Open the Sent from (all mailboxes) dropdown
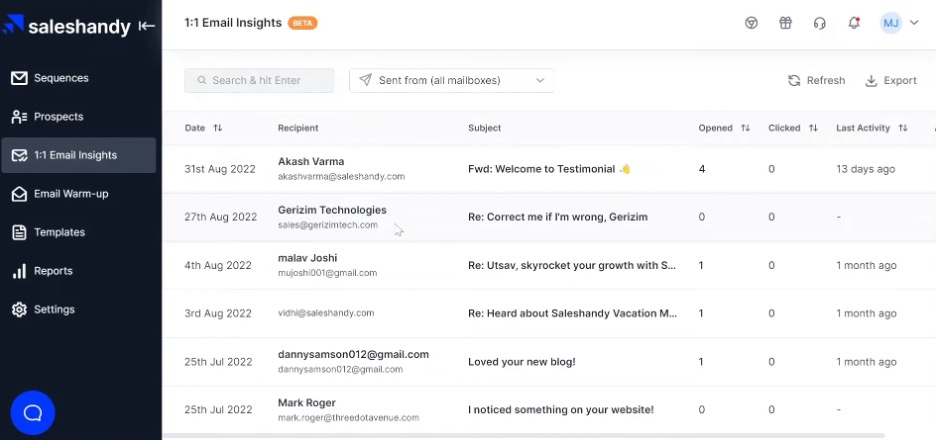936x440 pixels. [x=451, y=80]
